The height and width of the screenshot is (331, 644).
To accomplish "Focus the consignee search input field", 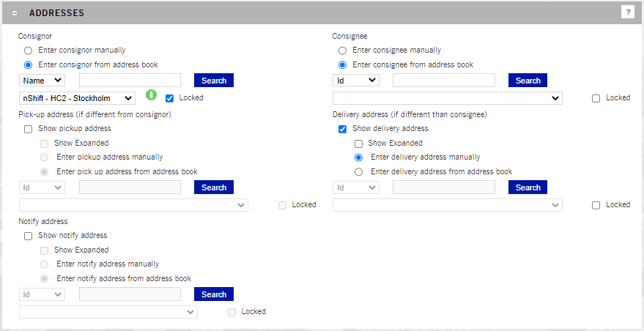I will point(444,81).
